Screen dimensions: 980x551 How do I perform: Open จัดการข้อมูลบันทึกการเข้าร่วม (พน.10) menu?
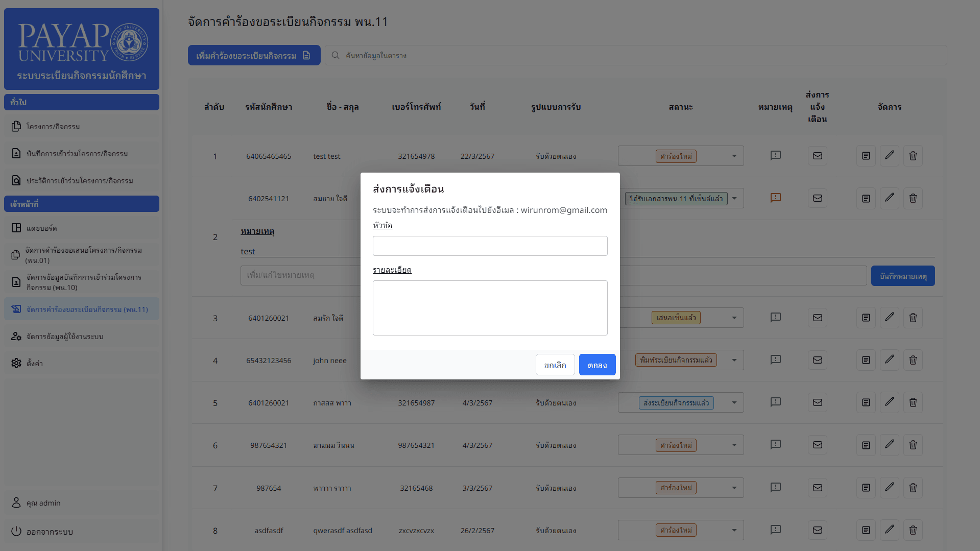pos(82,282)
